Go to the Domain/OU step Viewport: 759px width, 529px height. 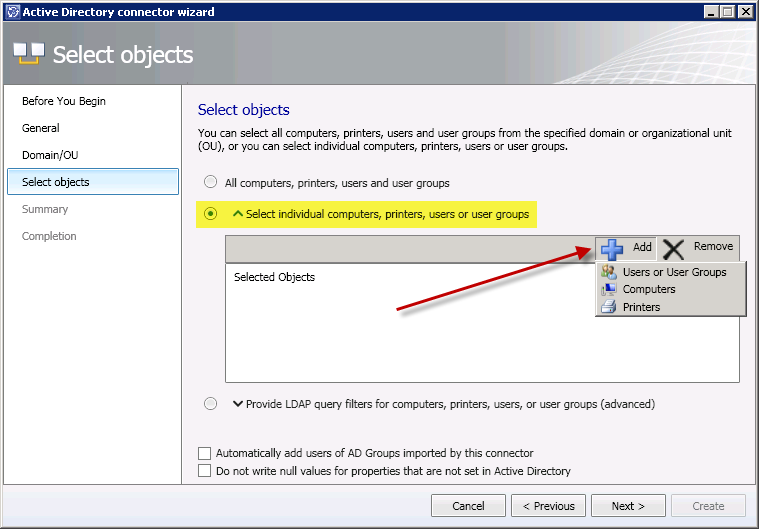pos(48,155)
